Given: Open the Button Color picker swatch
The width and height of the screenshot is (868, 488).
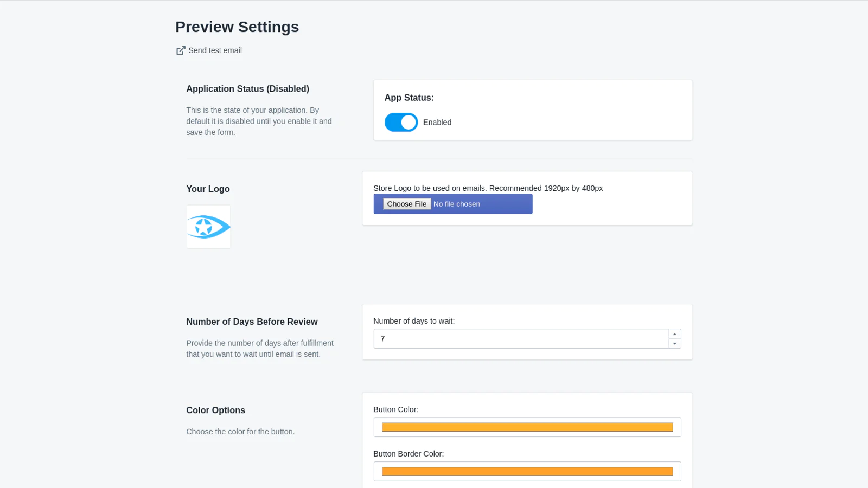Looking at the screenshot, I should point(527,427).
